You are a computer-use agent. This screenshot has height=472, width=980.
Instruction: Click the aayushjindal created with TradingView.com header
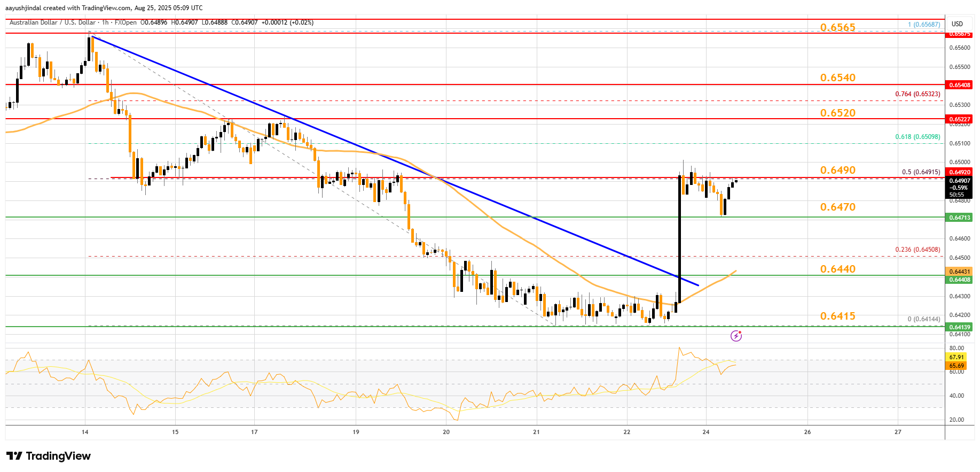point(104,8)
